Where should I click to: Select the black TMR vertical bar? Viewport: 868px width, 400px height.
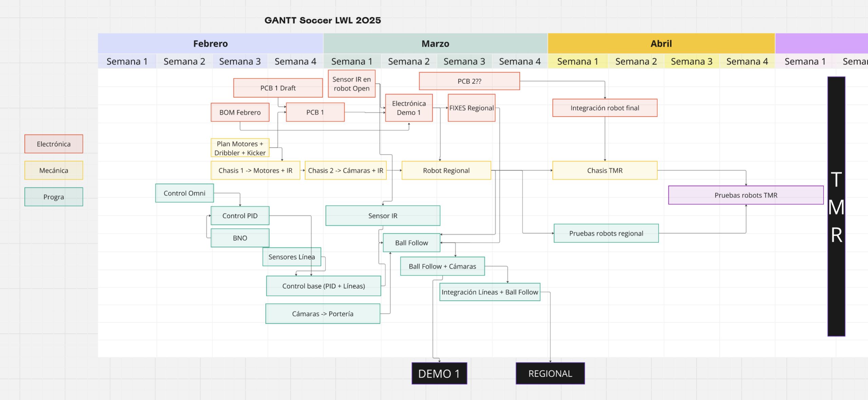[x=836, y=206]
